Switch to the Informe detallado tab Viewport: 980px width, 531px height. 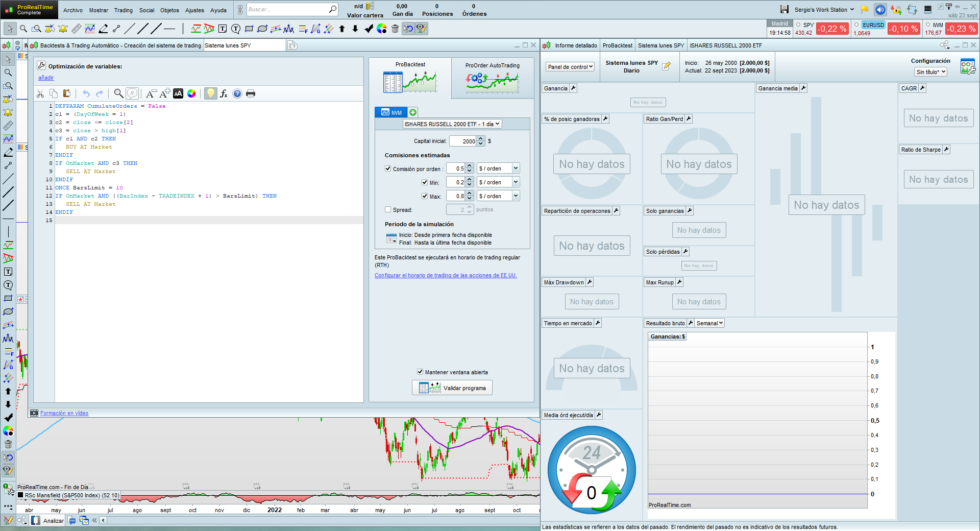[x=576, y=45]
